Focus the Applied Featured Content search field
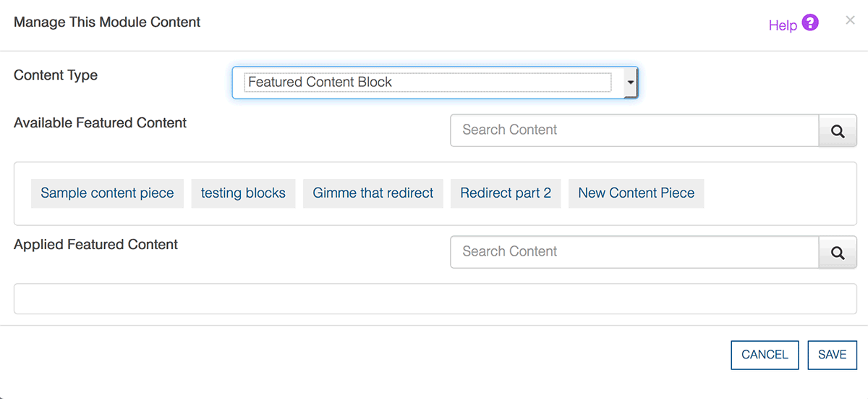This screenshot has height=399, width=868. pos(634,252)
